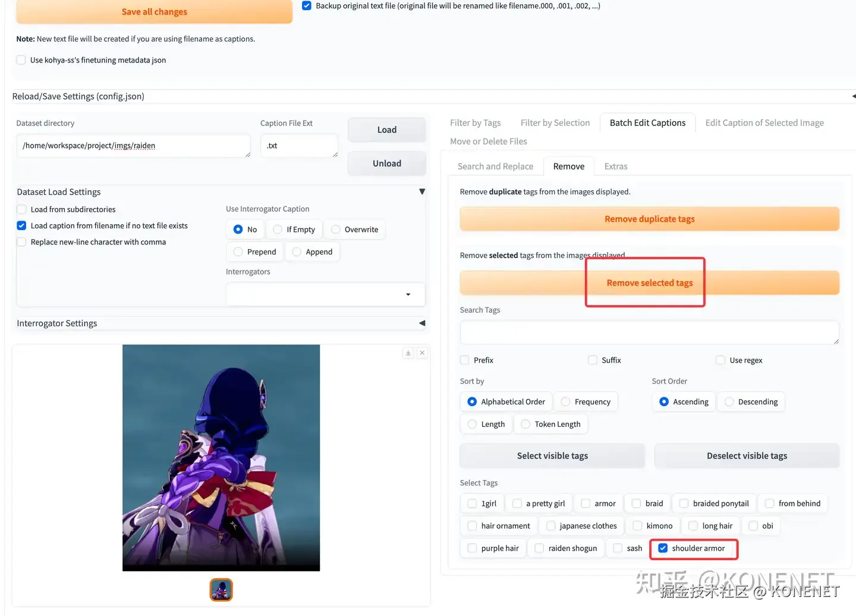Download the previewed image via download icon
The image size is (856, 616).
tap(408, 353)
